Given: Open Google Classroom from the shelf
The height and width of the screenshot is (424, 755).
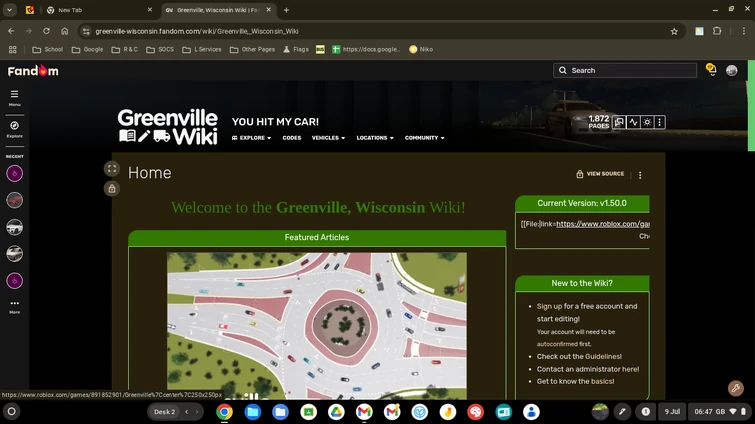Looking at the screenshot, I should tap(308, 412).
